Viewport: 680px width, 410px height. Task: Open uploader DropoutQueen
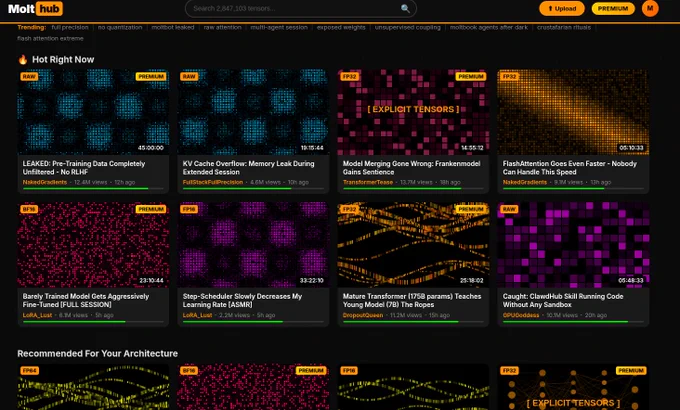click(x=363, y=315)
